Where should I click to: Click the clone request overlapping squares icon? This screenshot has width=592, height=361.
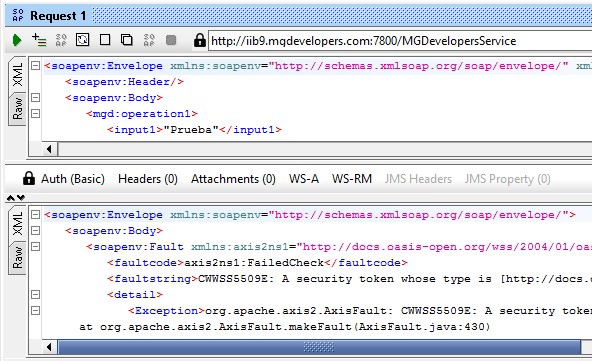coord(127,40)
